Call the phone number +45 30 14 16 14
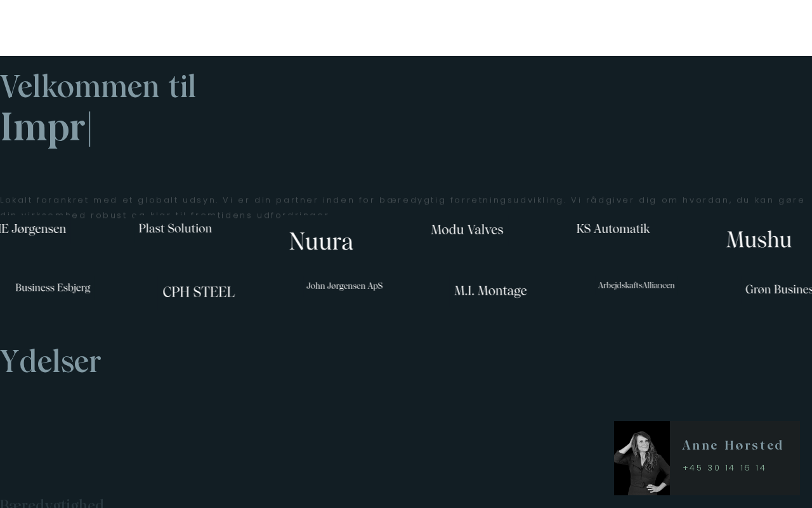The width and height of the screenshot is (812, 508). (724, 468)
